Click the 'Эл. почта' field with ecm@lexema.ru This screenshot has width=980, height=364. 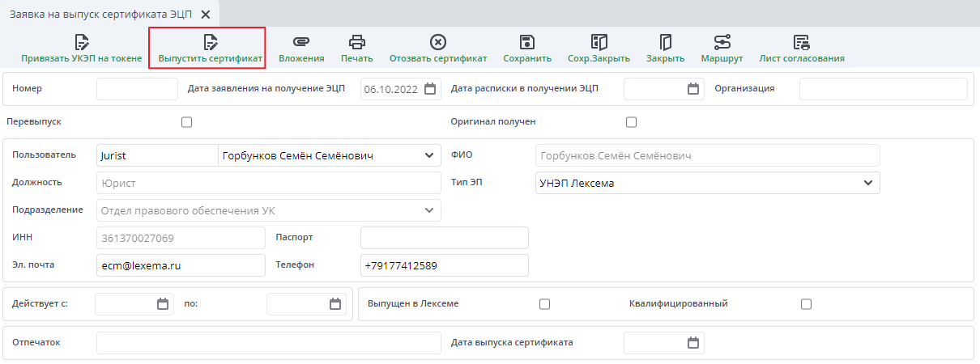pos(181,265)
